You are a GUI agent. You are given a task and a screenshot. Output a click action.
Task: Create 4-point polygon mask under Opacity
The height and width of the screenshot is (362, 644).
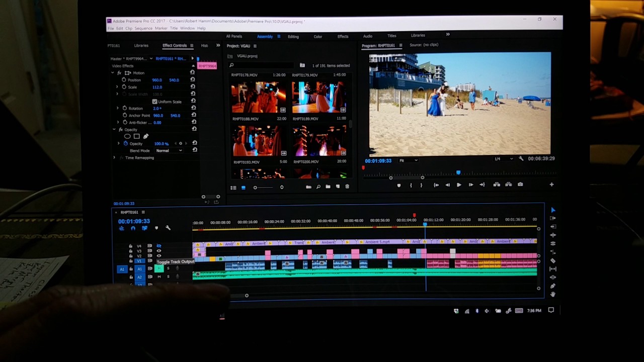136,136
